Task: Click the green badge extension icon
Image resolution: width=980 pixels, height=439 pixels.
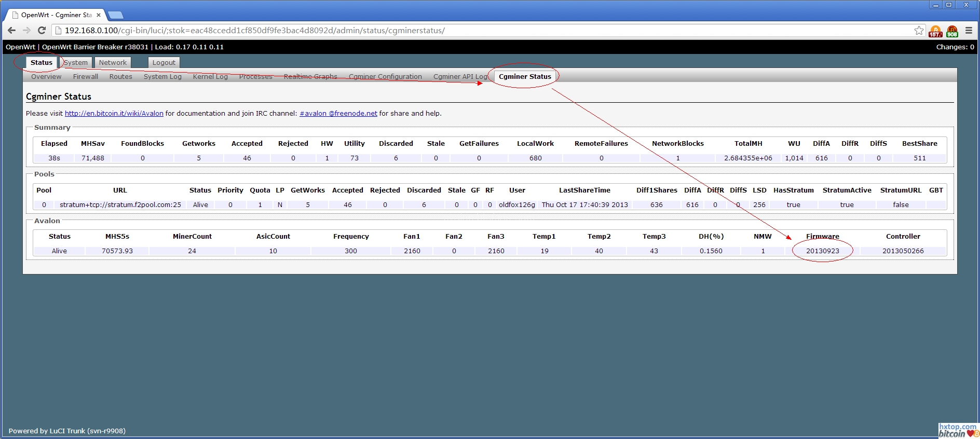Action: [x=952, y=31]
